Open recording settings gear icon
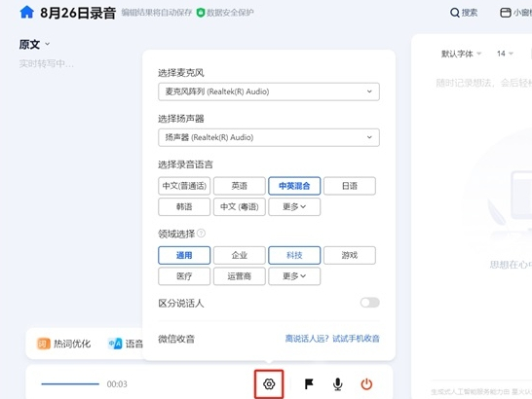The height and width of the screenshot is (399, 532). coord(269,383)
